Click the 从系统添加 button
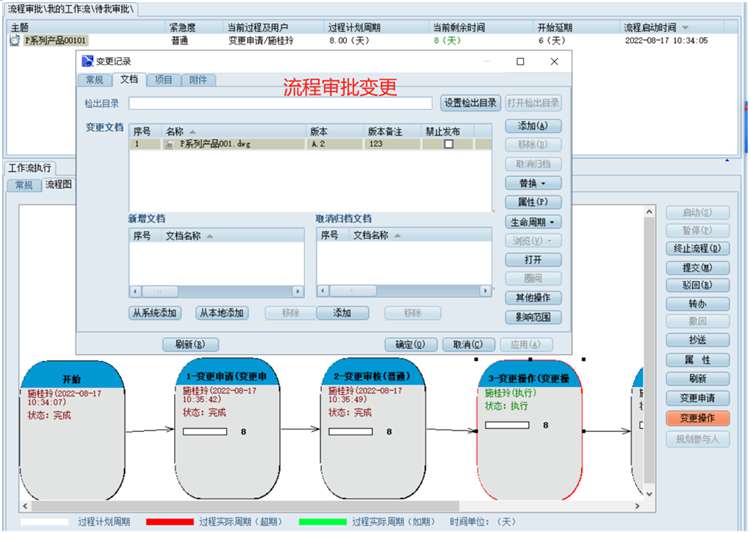 coord(155,313)
